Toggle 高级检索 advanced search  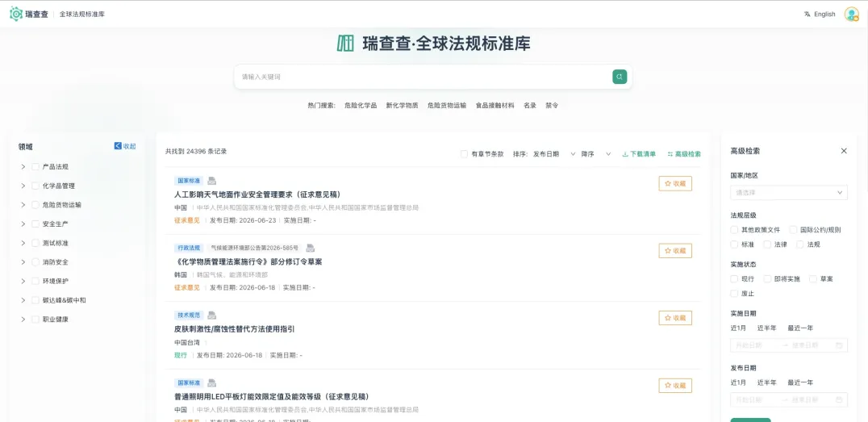[683, 154]
